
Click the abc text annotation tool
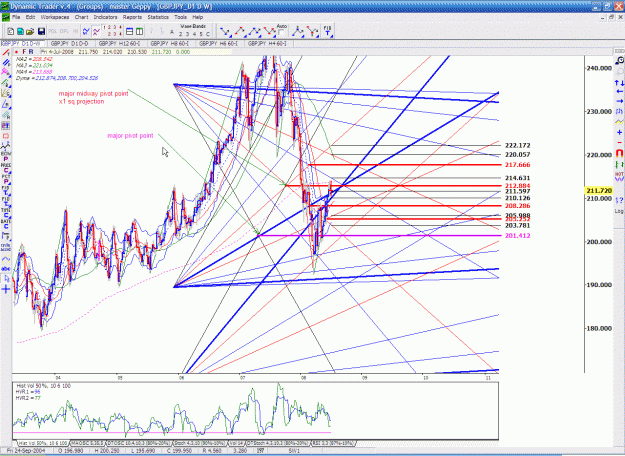6,269
